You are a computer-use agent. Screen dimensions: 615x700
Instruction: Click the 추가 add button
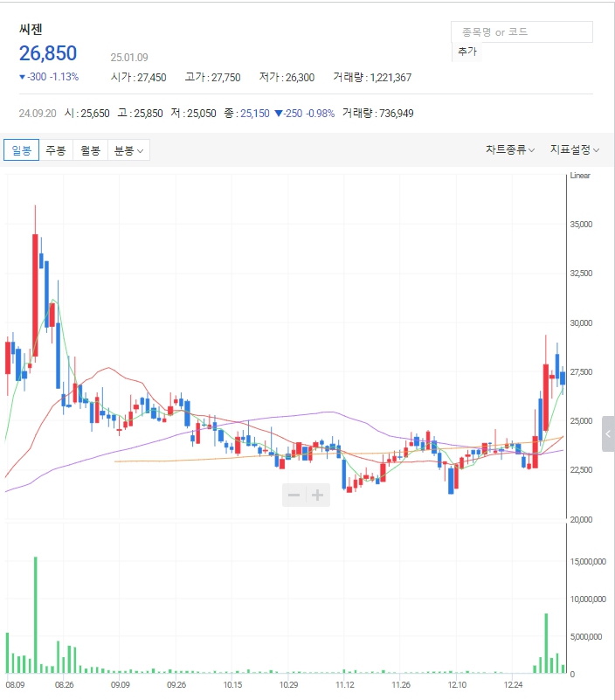[x=466, y=52]
